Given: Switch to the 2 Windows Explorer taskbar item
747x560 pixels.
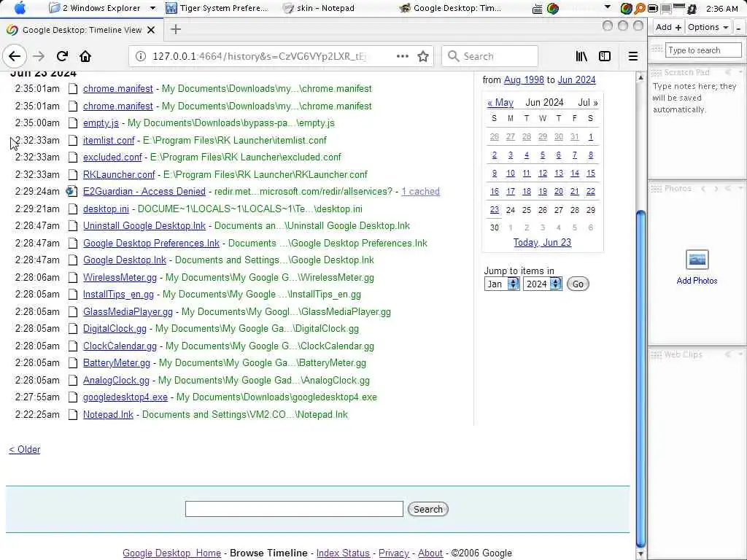Looking at the screenshot, I should point(96,8).
